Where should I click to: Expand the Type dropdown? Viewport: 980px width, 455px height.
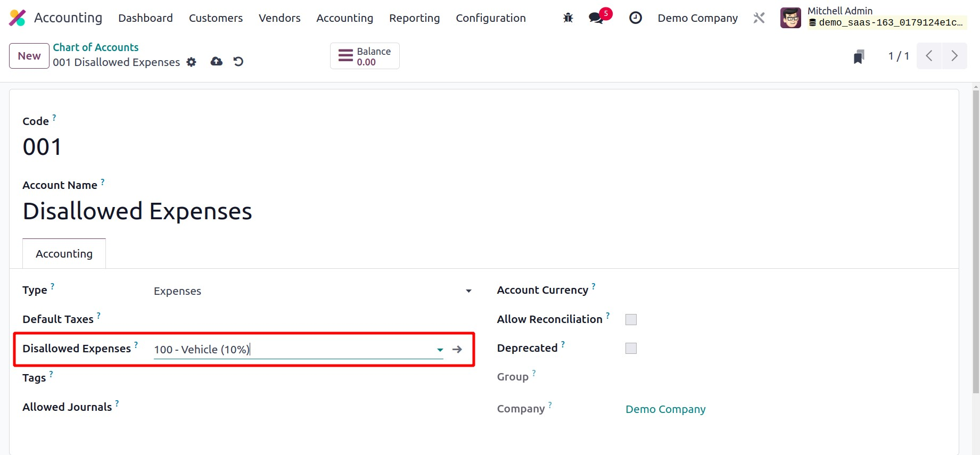(x=468, y=291)
